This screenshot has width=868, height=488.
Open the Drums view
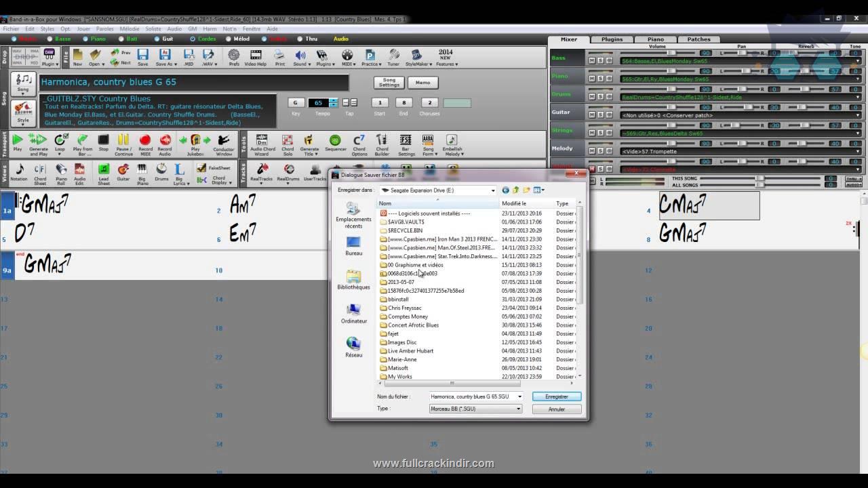161,172
